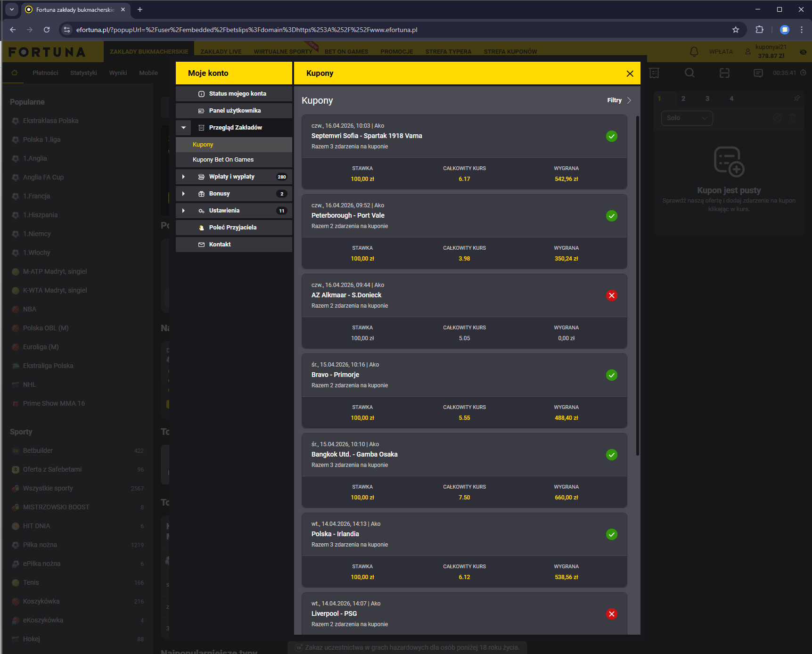This screenshot has width=812, height=654.
Task: Open the notifications bell icon
Action: [694, 51]
